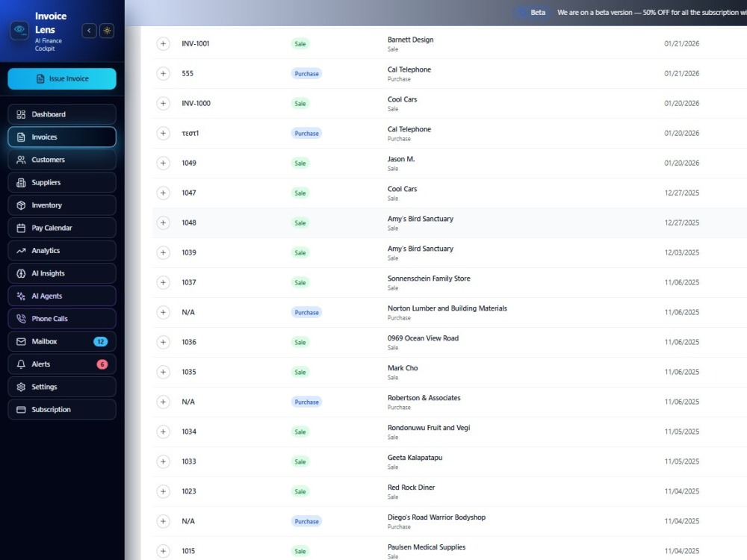The height and width of the screenshot is (560, 747).
Task: Click the Mailbox unread count badge 12
Action: pos(101,341)
